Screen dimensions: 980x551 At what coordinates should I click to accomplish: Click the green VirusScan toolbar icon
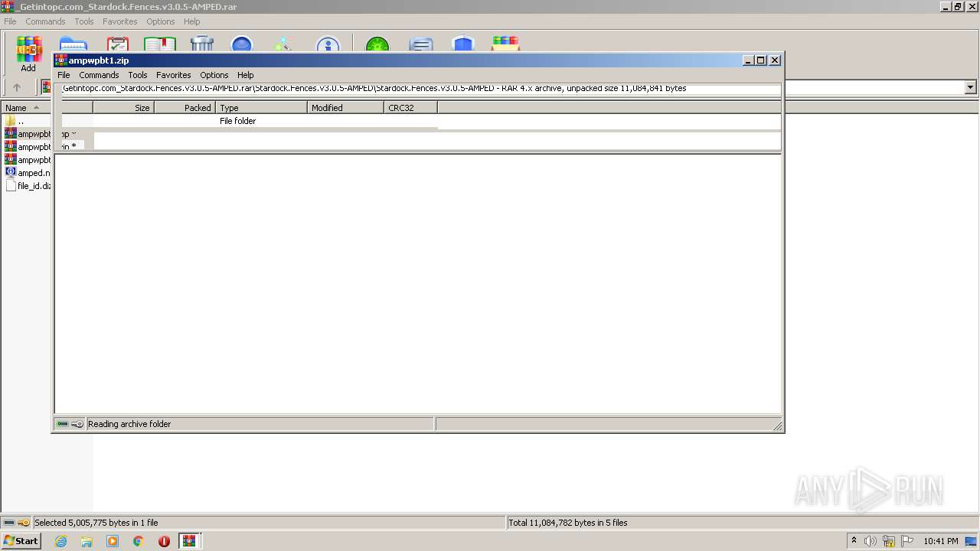pos(377,44)
